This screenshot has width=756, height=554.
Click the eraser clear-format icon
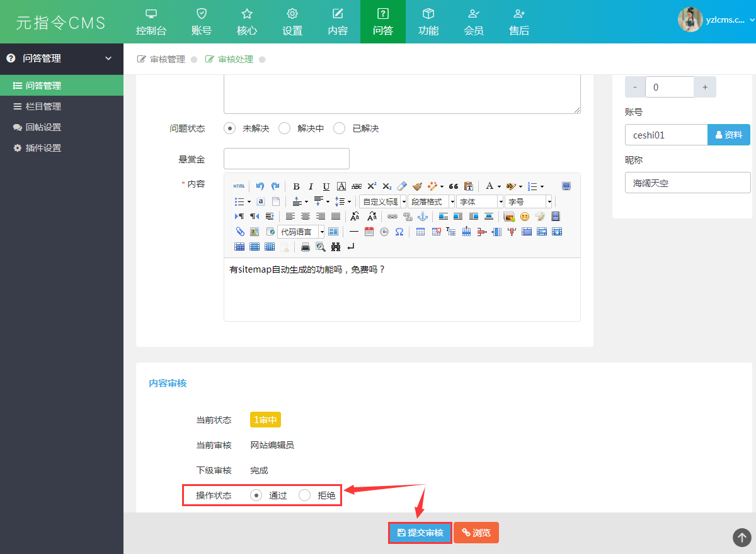pyautogui.click(x=402, y=186)
